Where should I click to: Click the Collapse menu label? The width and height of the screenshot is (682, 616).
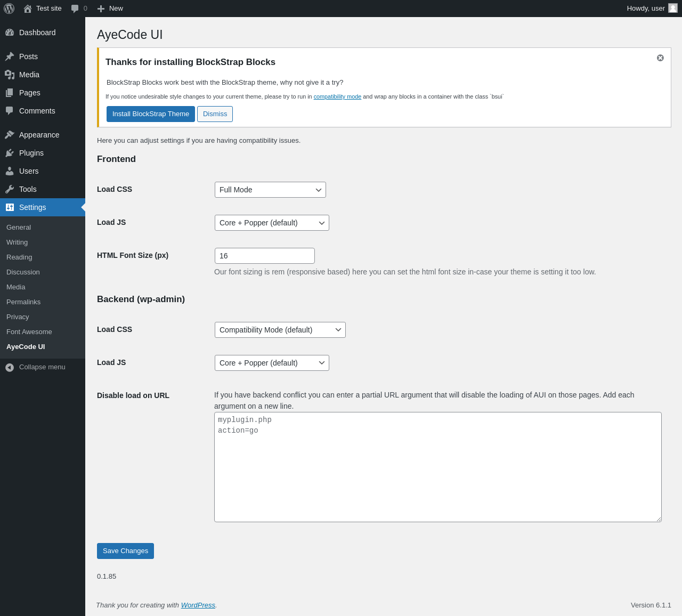[x=42, y=367]
